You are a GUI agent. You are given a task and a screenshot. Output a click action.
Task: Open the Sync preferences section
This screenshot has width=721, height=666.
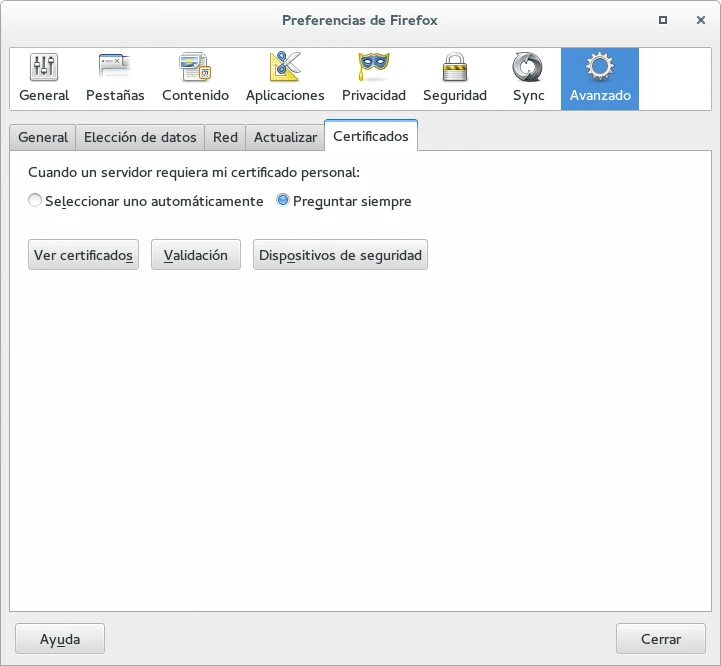point(528,78)
